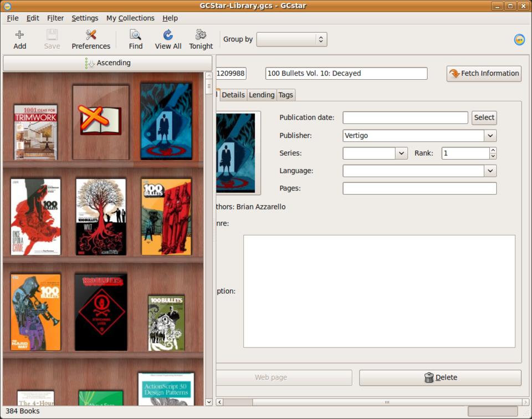Click the Select button for publication date
Image resolution: width=532 pixels, height=419 pixels.
484,117
